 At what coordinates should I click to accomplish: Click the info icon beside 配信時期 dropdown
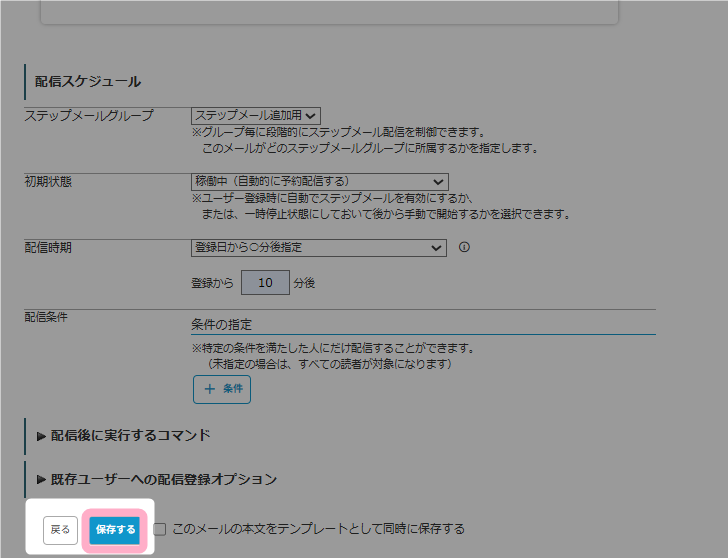tap(464, 248)
